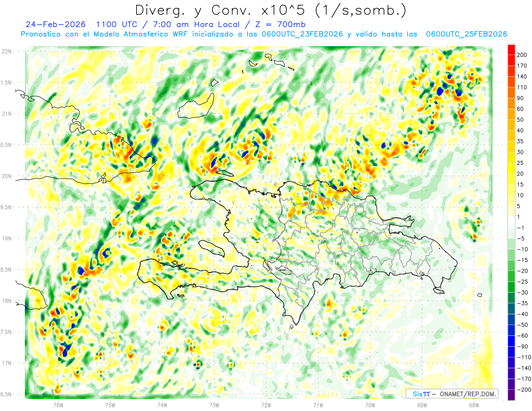The width and height of the screenshot is (532, 411).
Task: Pick the red swatch atop the color scale
Action: click(x=511, y=49)
